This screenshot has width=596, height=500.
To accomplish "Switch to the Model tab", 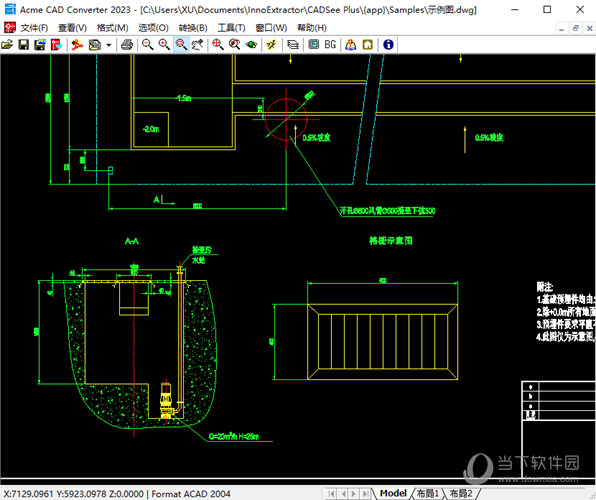I will click(393, 494).
